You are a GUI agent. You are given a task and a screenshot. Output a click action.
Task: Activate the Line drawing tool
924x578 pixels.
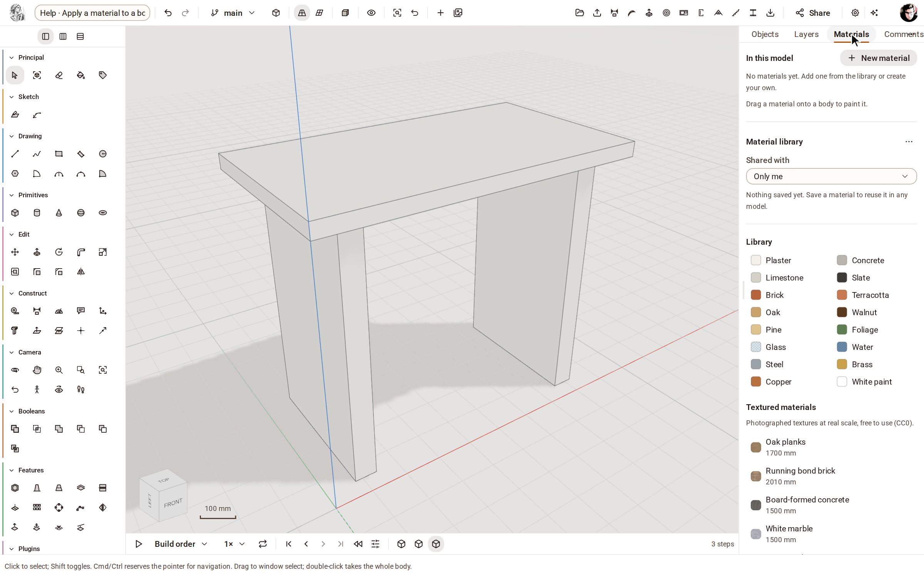point(15,154)
